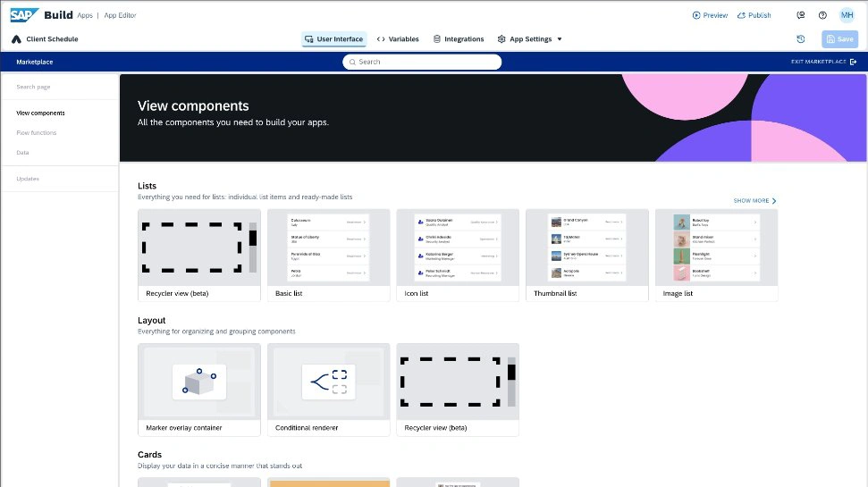Screen dimensions: 868x487
Task: Open the notifications headset icon
Action: [800, 15]
